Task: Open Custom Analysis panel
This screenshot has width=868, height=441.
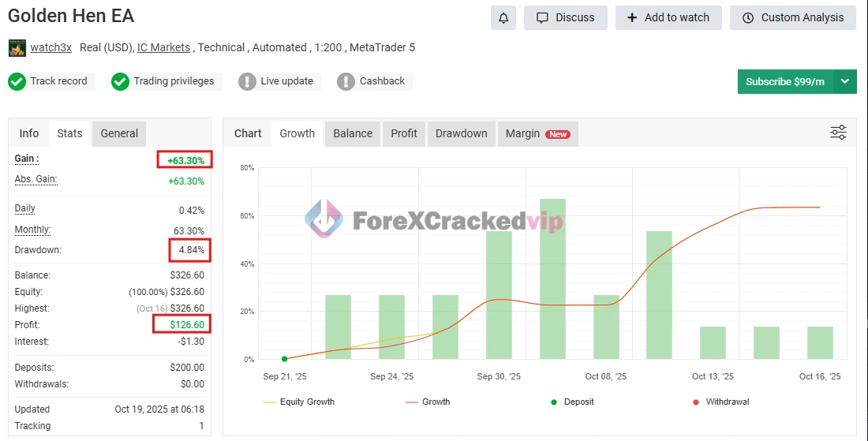Action: (x=792, y=18)
